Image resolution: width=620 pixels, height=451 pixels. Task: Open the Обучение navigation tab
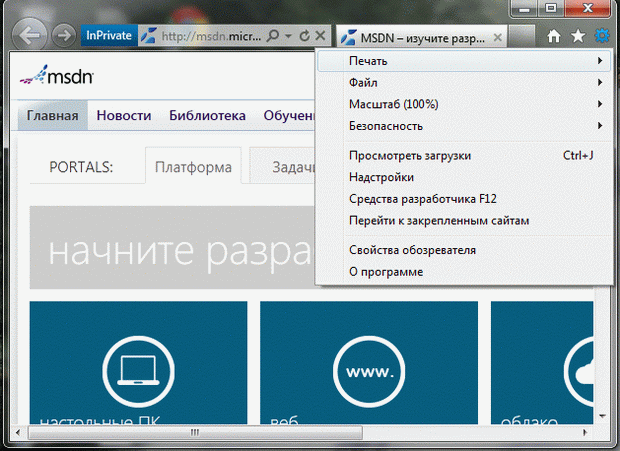coord(289,115)
